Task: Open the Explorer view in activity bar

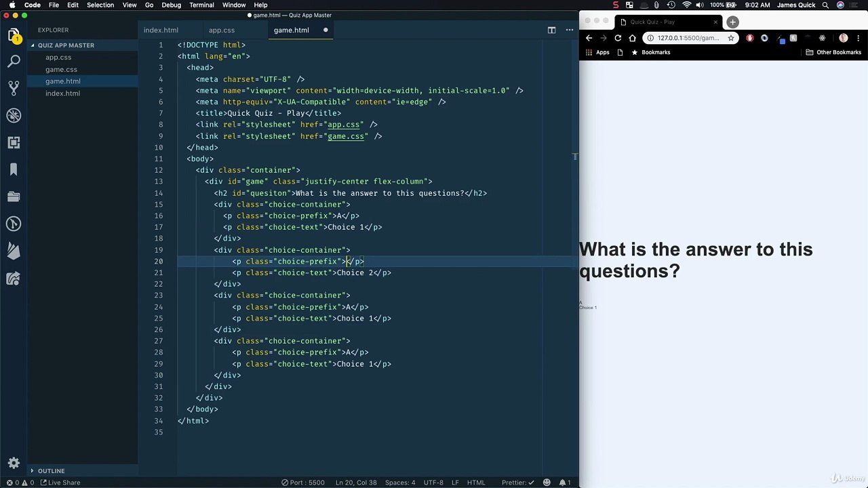Action: click(14, 34)
